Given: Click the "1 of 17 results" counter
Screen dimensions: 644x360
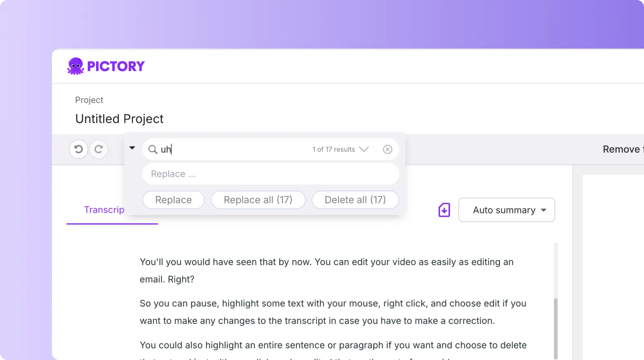Looking at the screenshot, I should (334, 149).
